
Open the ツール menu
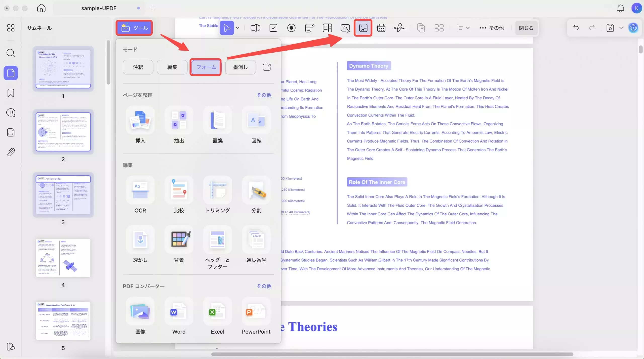(134, 28)
